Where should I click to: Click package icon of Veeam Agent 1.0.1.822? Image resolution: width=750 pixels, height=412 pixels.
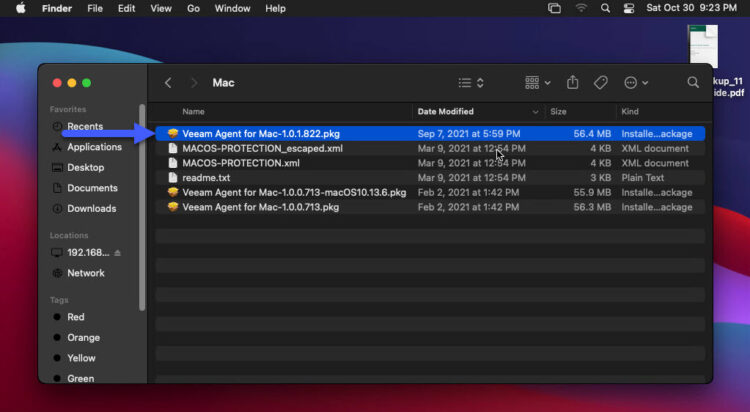tap(173, 134)
